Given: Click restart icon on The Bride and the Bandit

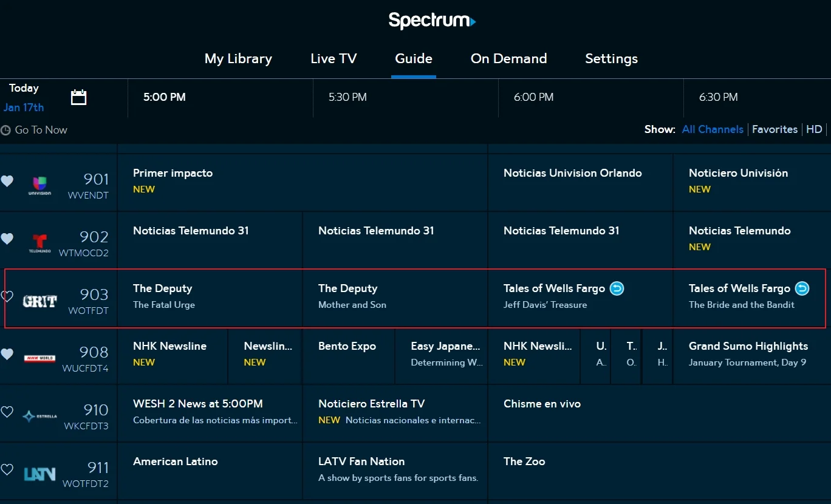Looking at the screenshot, I should coord(801,288).
